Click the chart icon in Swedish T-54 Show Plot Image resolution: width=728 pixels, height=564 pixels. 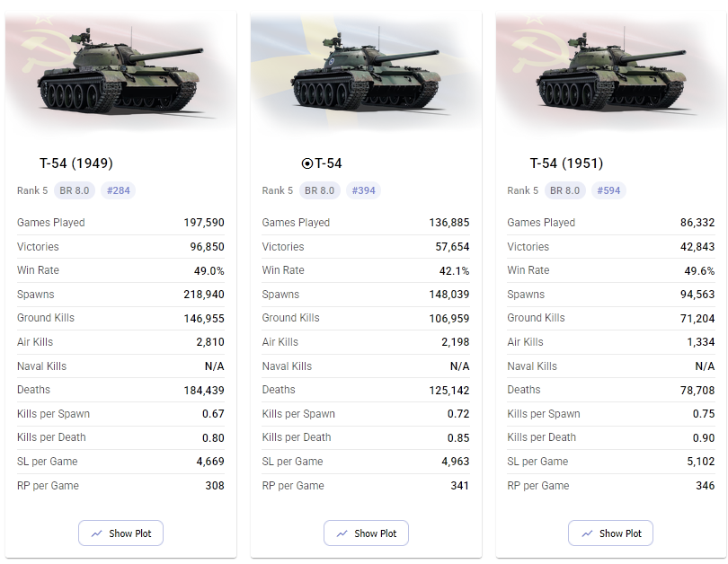click(x=342, y=533)
